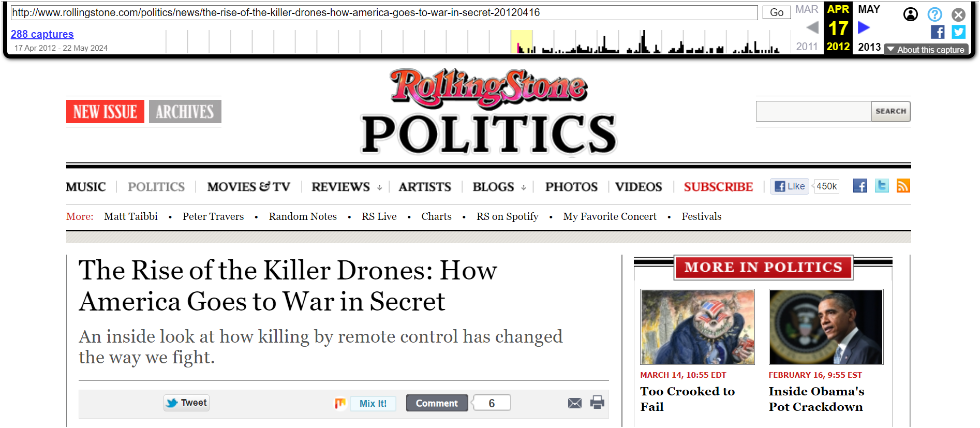Select the highlighted month in capture timeline
This screenshot has width=980, height=428.
tap(522, 41)
